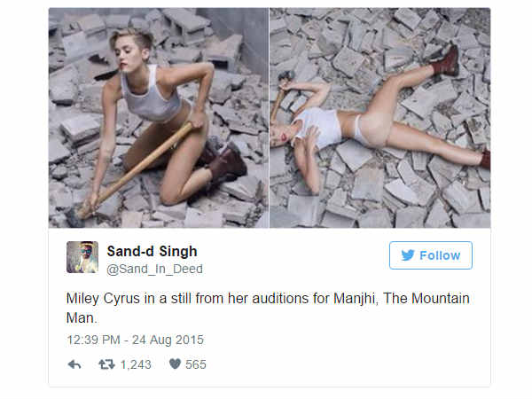Viewport: 532px width, 399px height.
Task: Click the 565 likes count
Action: (196, 364)
